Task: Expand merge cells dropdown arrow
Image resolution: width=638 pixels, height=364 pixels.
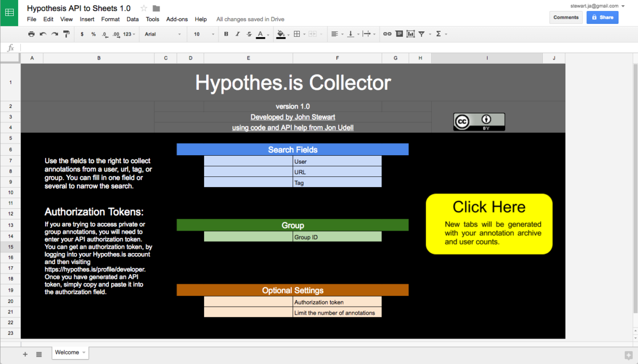Action: 321,34
